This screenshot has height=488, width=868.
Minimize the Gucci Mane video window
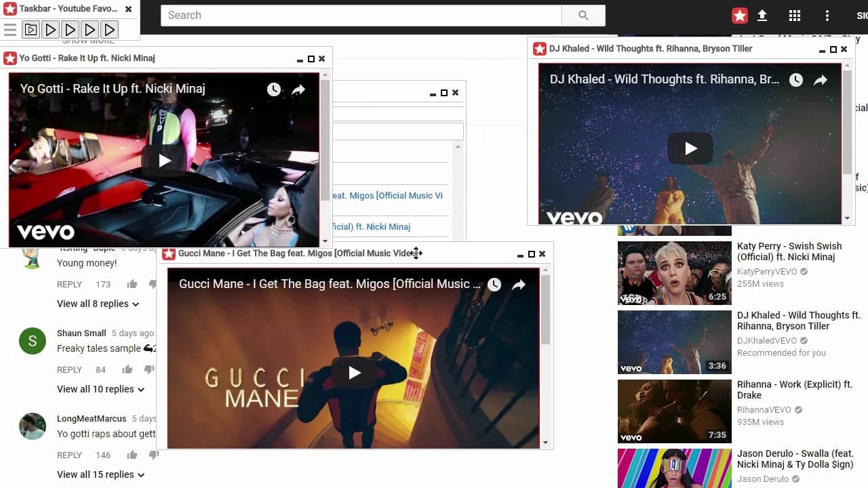(x=520, y=255)
